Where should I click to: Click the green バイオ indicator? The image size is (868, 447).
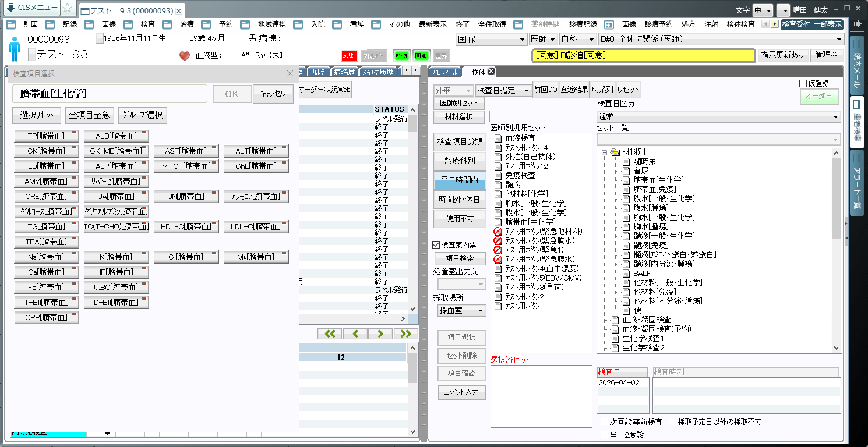(x=401, y=56)
